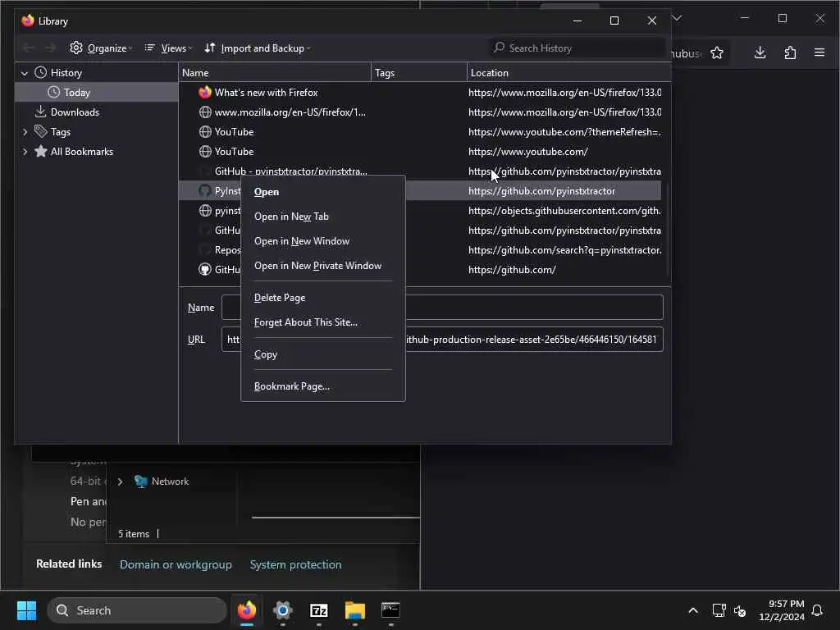Click the Library back arrow button

click(x=29, y=48)
